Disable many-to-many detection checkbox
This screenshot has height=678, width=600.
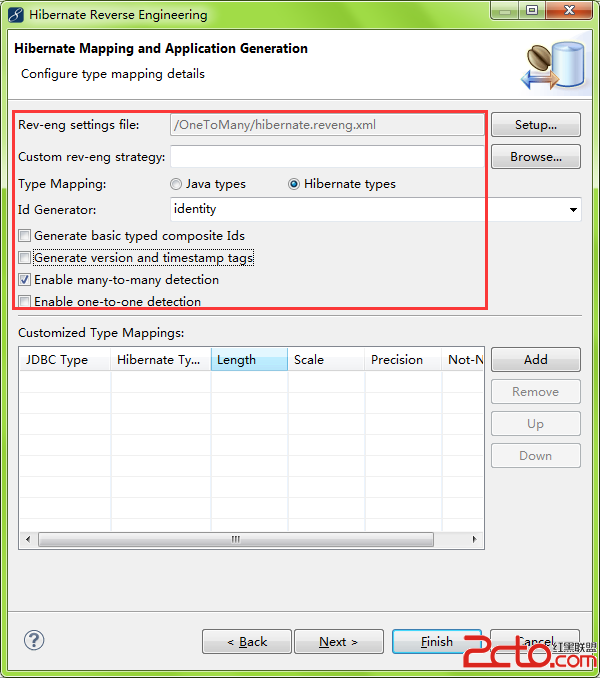[x=25, y=280]
